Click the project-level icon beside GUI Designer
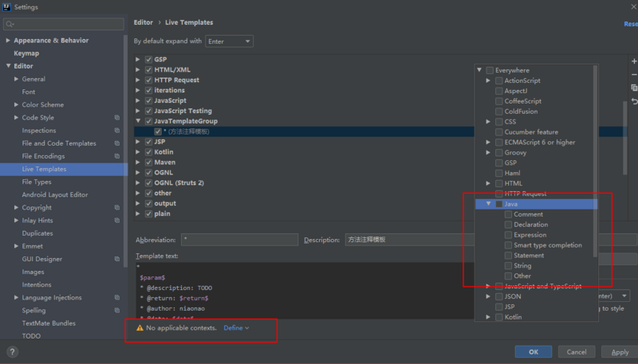The width and height of the screenshot is (638, 364). [117, 259]
